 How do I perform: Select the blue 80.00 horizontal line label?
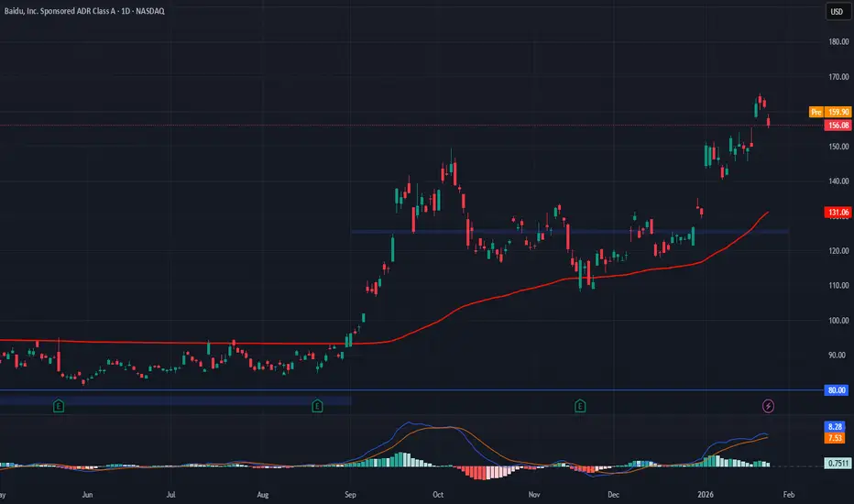(837, 390)
